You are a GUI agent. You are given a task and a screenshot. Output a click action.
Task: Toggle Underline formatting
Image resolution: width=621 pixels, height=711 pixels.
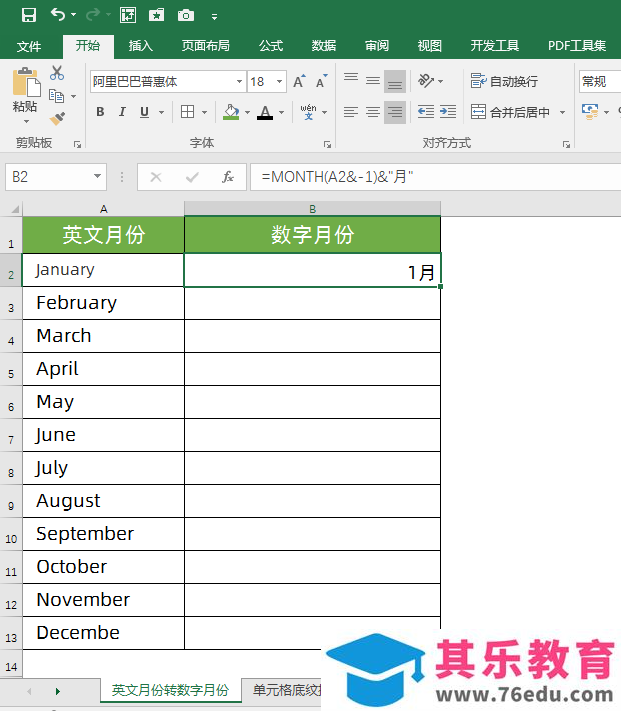click(x=144, y=112)
